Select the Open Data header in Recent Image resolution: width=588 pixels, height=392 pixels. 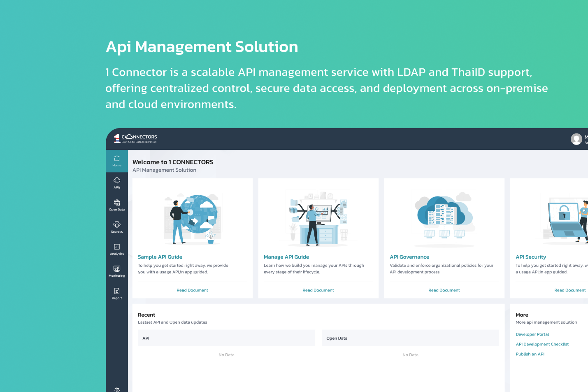point(337,338)
